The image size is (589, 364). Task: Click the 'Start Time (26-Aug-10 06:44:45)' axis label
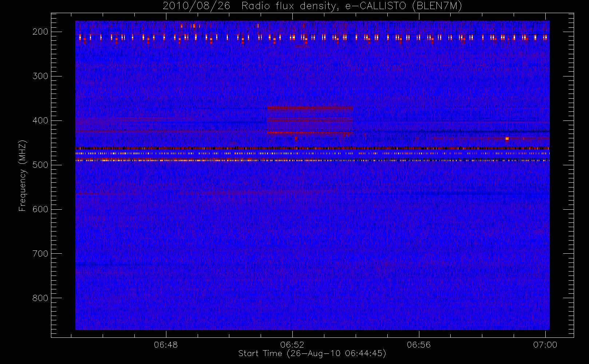pyautogui.click(x=312, y=353)
